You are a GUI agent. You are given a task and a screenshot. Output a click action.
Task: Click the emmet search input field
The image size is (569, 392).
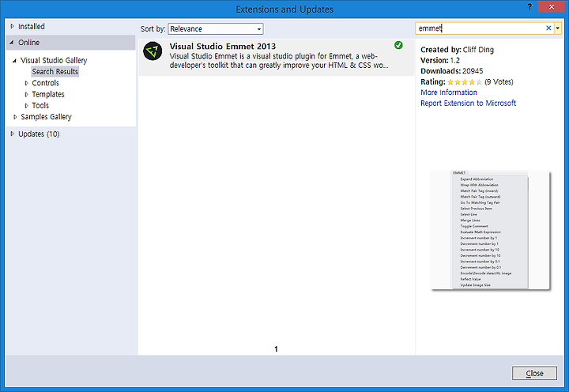pyautogui.click(x=480, y=28)
